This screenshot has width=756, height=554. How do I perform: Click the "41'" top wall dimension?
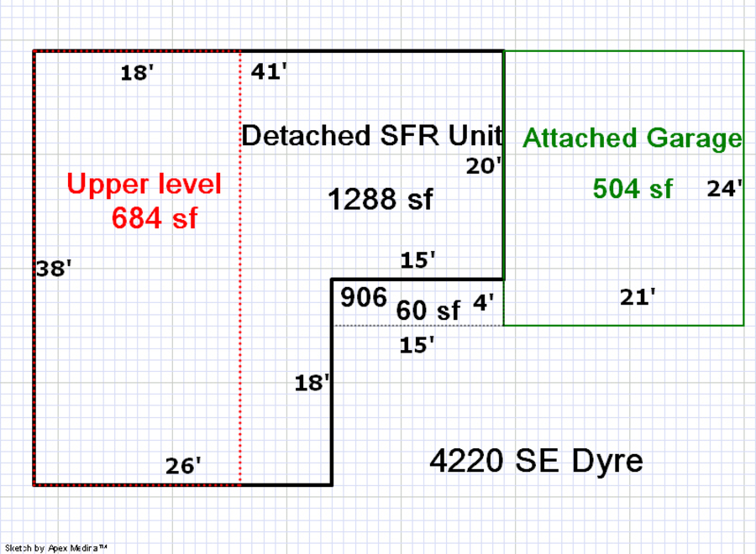(270, 71)
